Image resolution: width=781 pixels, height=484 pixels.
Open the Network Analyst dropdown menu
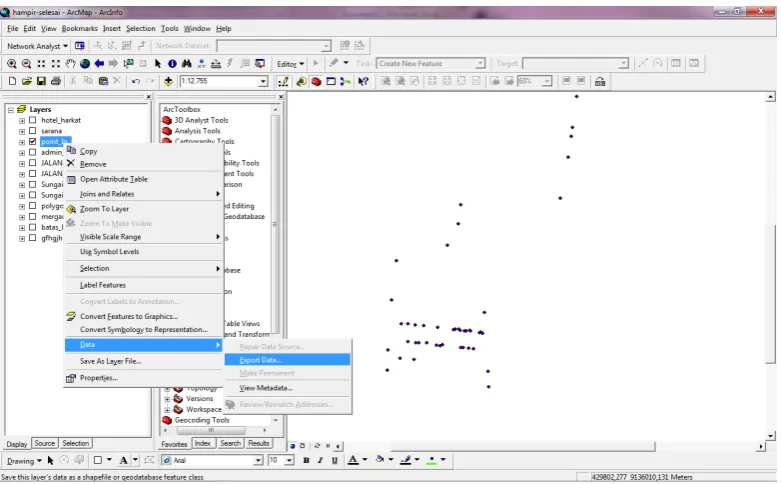[x=37, y=46]
